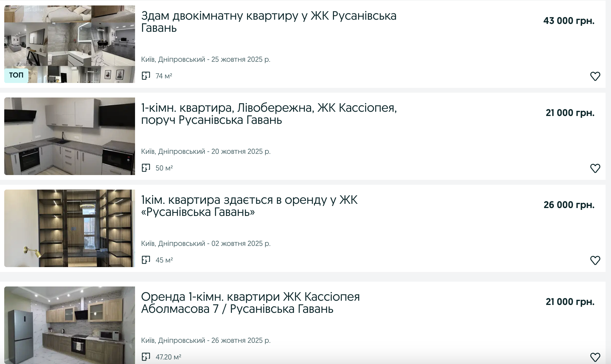Click floor plan icon next to 45 м²

point(146,260)
